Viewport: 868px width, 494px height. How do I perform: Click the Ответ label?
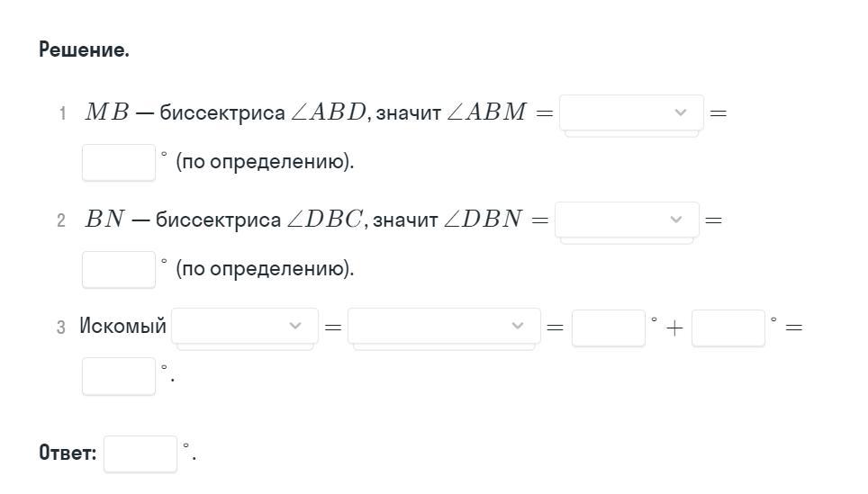click(68, 453)
